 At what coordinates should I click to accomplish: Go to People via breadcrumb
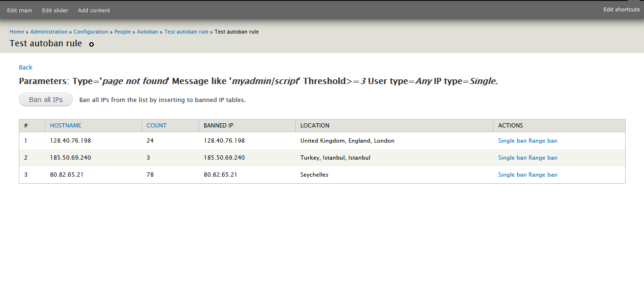122,32
